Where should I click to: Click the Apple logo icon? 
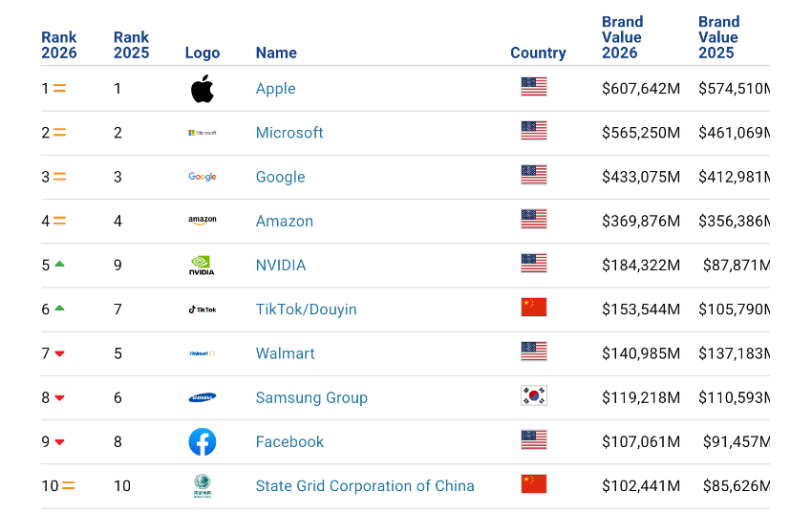coord(202,89)
